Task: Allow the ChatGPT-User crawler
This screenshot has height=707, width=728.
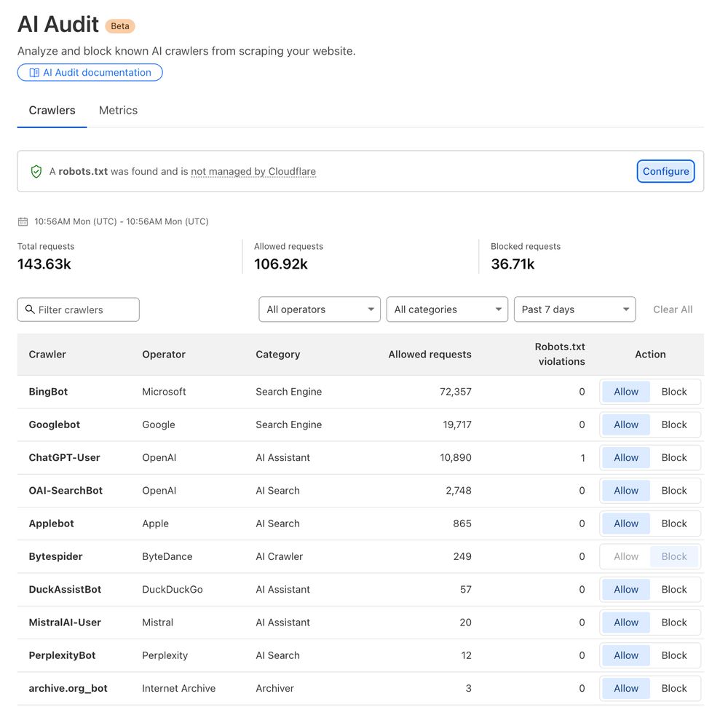Action: (626, 458)
